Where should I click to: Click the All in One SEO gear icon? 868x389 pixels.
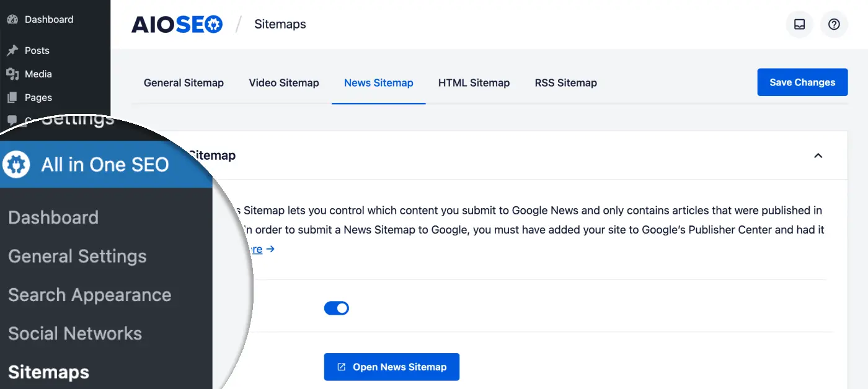pyautogui.click(x=16, y=164)
